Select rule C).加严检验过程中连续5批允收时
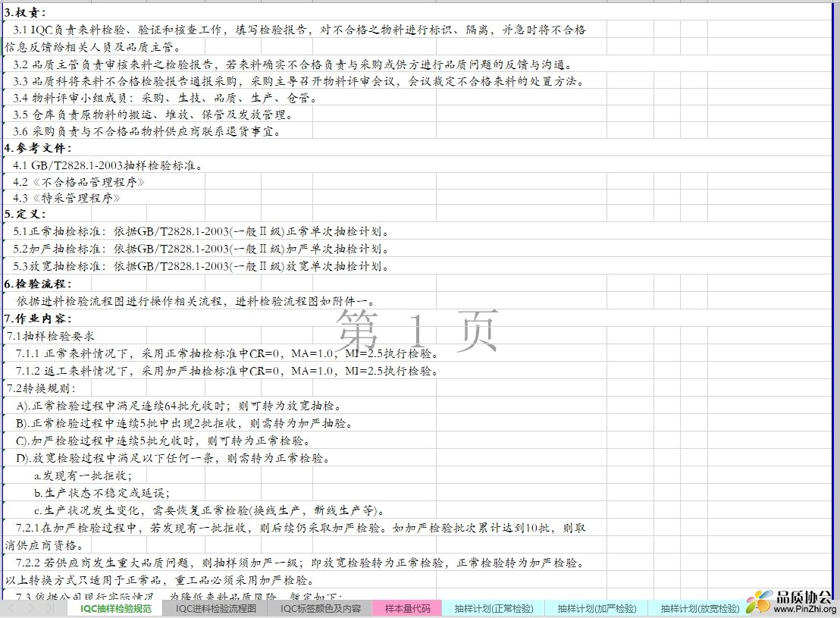This screenshot has width=840, height=618. (x=164, y=441)
